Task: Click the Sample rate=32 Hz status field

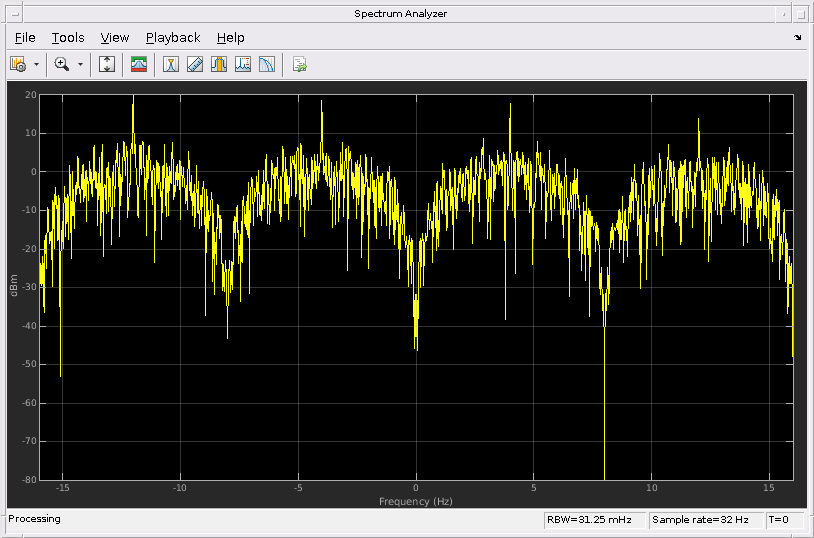Action: (x=706, y=520)
